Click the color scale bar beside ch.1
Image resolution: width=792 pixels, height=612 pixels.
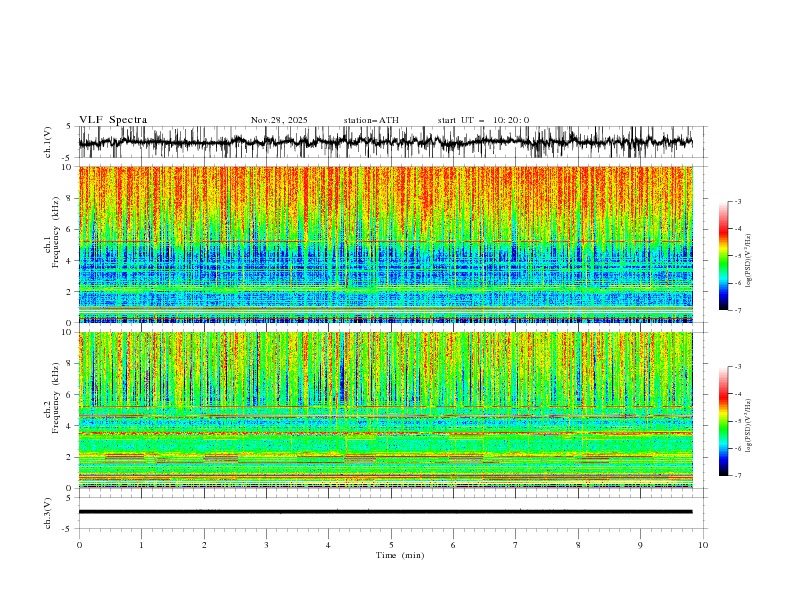coord(724,256)
